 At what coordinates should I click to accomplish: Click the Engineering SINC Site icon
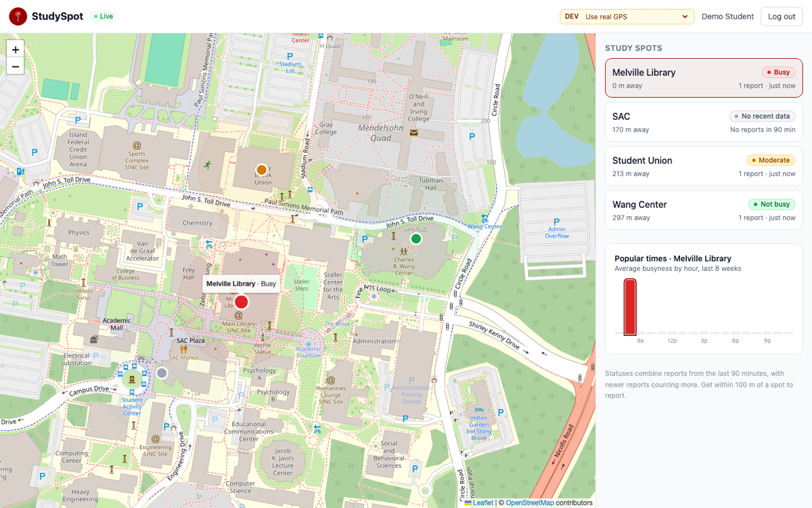[156, 439]
